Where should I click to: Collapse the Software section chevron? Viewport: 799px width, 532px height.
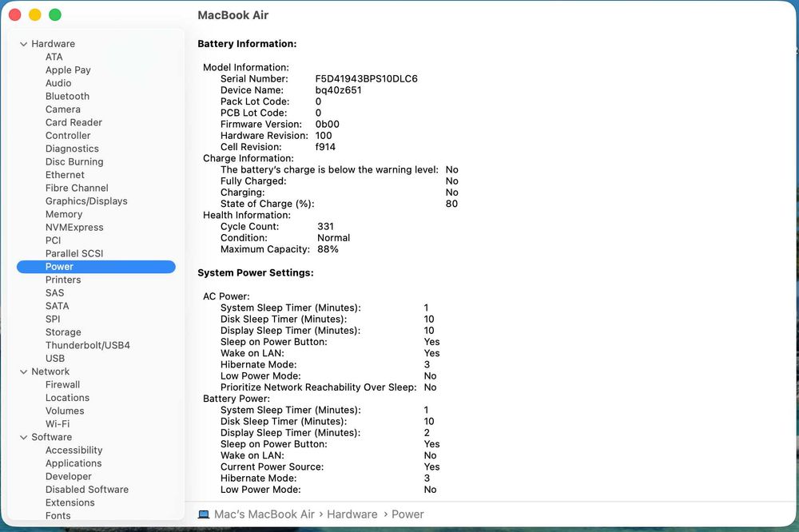[x=23, y=437]
